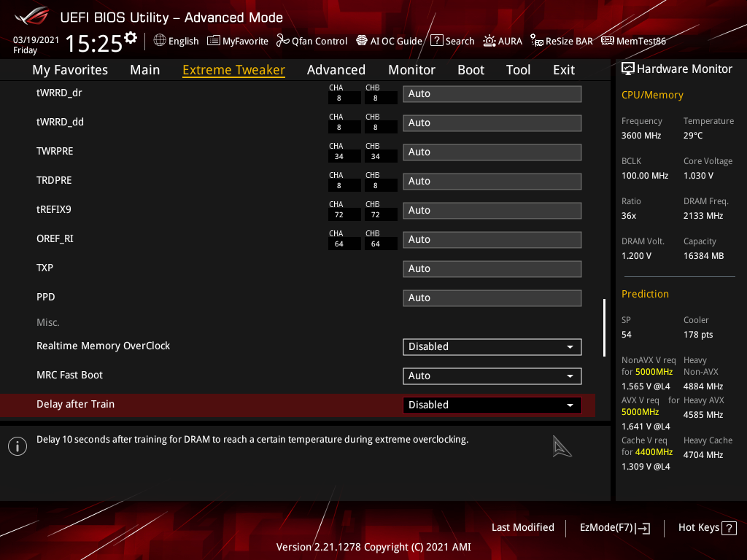Viewport: 747px width, 560px height.
Task: Click the Search question mark icon
Action: click(436, 41)
